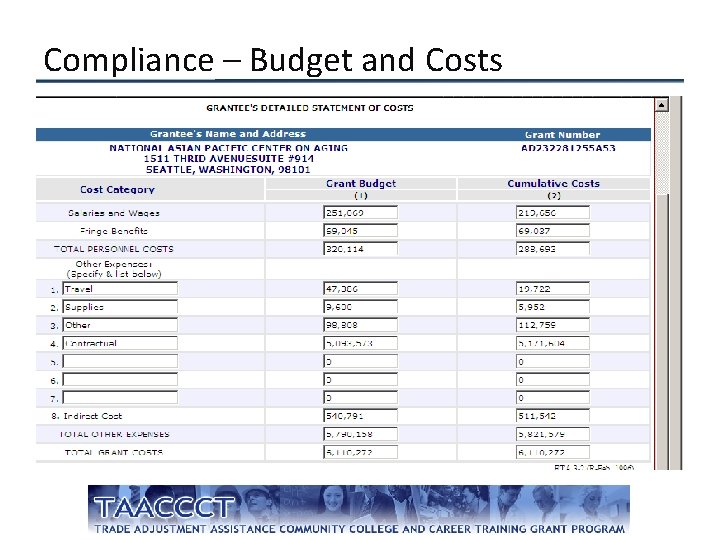The width and height of the screenshot is (720, 540).
Task: Click the grant number AD232281255A53
Action: click(x=568, y=148)
